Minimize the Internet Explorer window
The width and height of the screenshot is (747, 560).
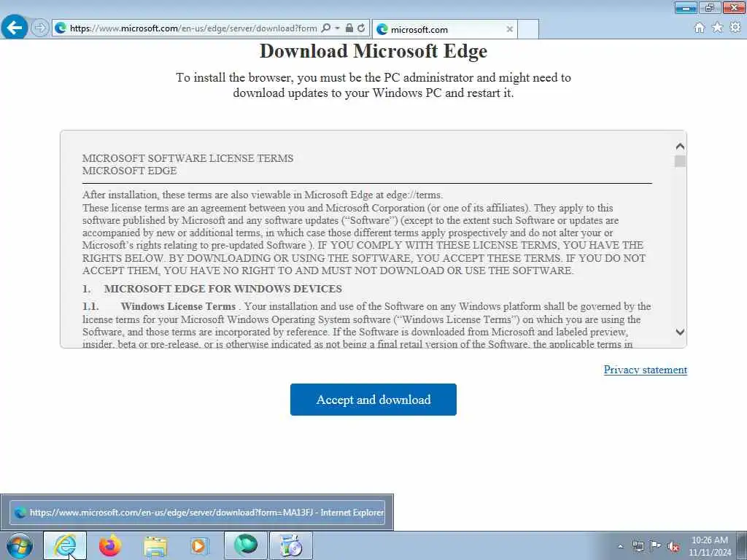pos(686,7)
